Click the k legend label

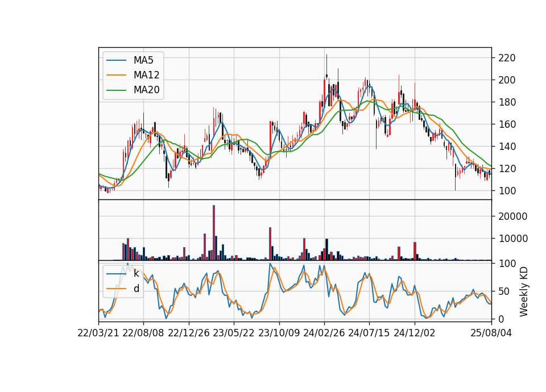click(136, 273)
